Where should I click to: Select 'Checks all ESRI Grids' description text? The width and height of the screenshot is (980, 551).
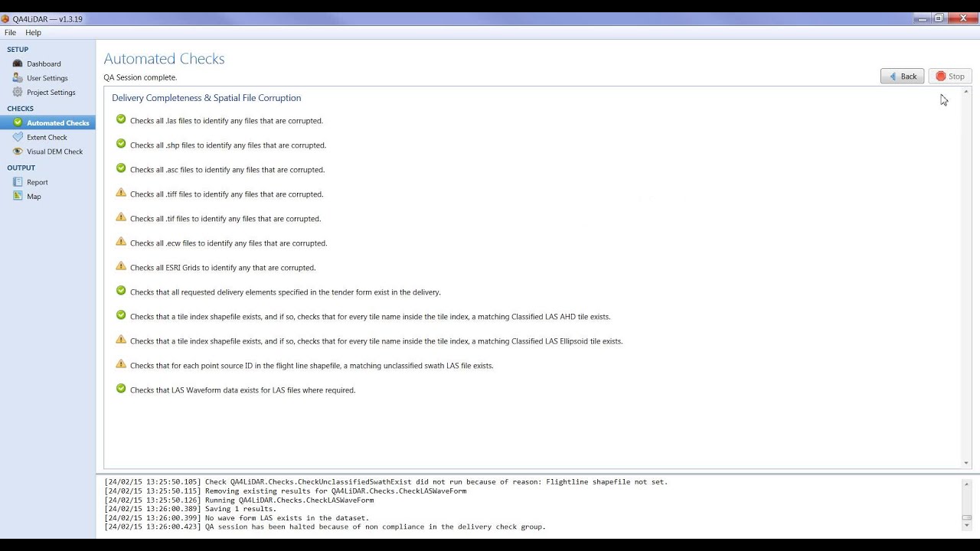223,268
